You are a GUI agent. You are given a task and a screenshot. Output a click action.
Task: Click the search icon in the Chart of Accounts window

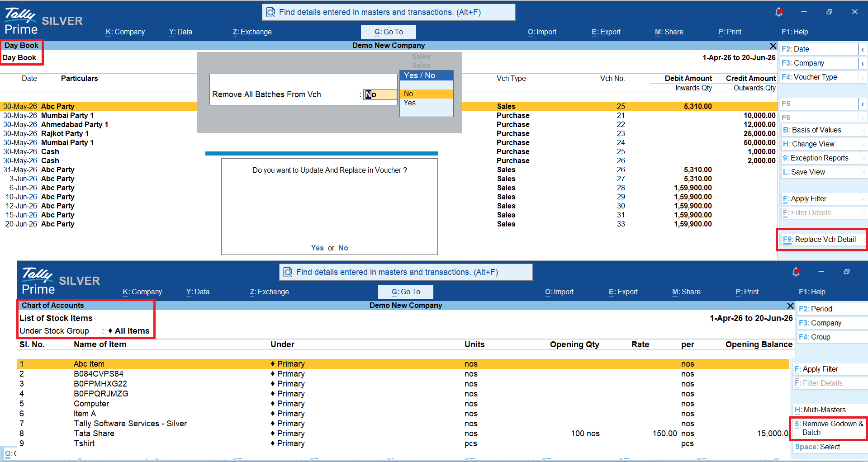288,272
